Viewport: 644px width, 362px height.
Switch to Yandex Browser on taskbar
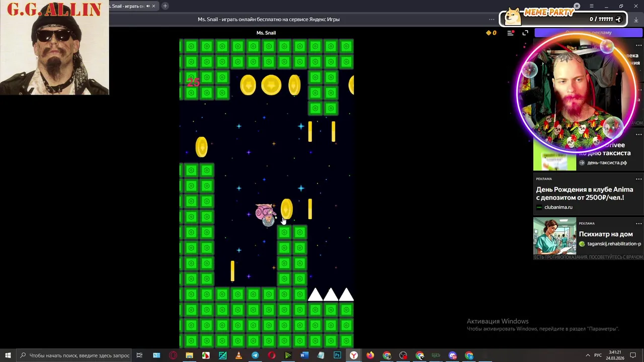click(354, 355)
